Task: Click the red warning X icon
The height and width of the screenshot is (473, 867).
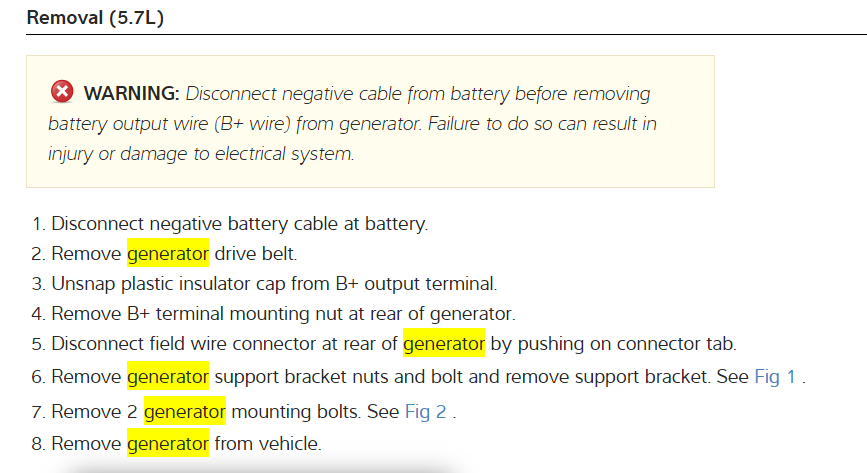Action: 61,93
